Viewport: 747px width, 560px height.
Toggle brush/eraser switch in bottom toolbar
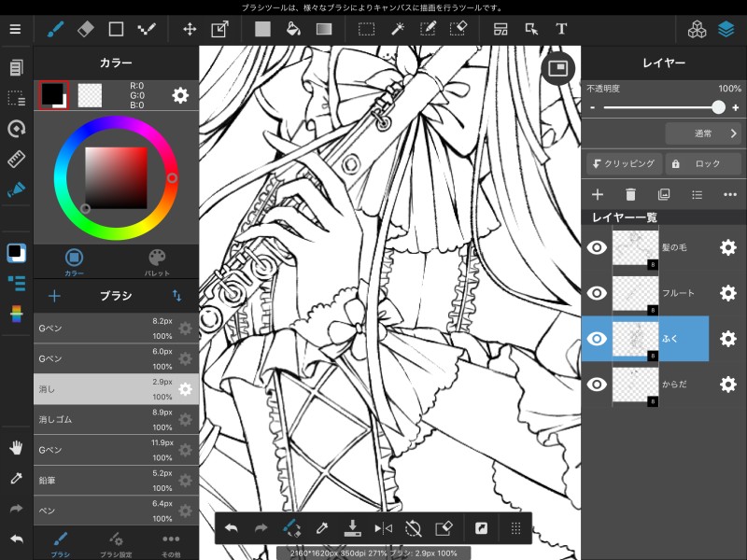tap(291, 528)
